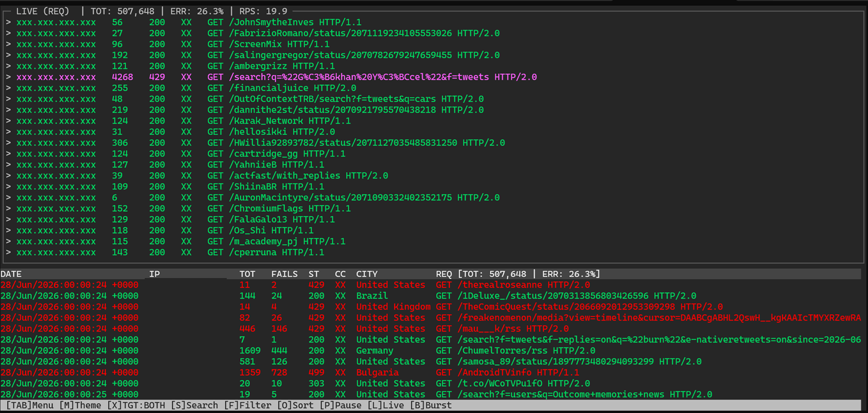Click the CC column header
This screenshot has width=868, height=413.
(x=340, y=274)
